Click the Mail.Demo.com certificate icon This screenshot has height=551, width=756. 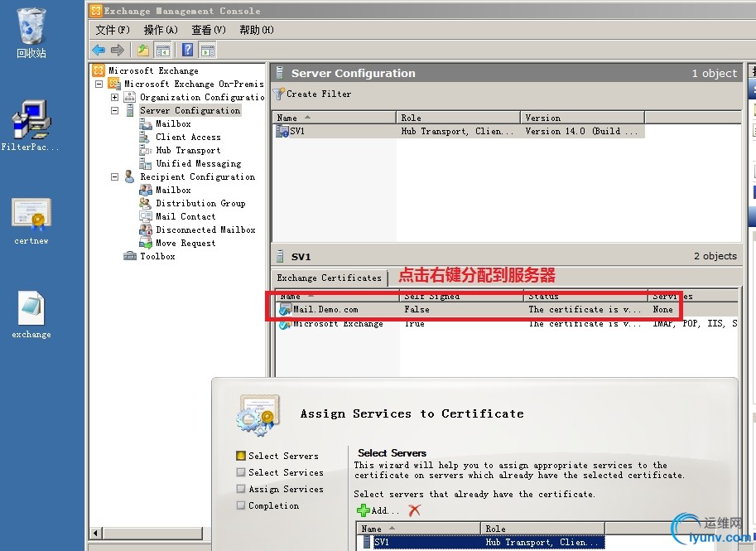(285, 309)
